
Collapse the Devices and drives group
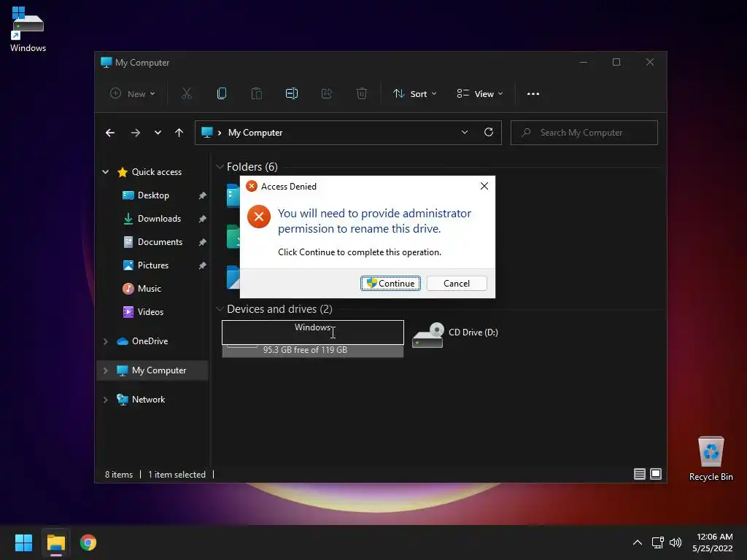click(220, 309)
